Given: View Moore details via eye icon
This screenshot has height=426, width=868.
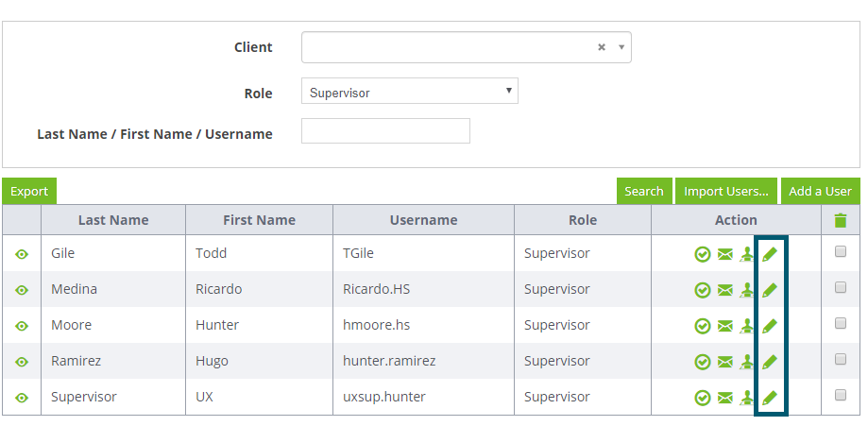Looking at the screenshot, I should click(x=22, y=326).
